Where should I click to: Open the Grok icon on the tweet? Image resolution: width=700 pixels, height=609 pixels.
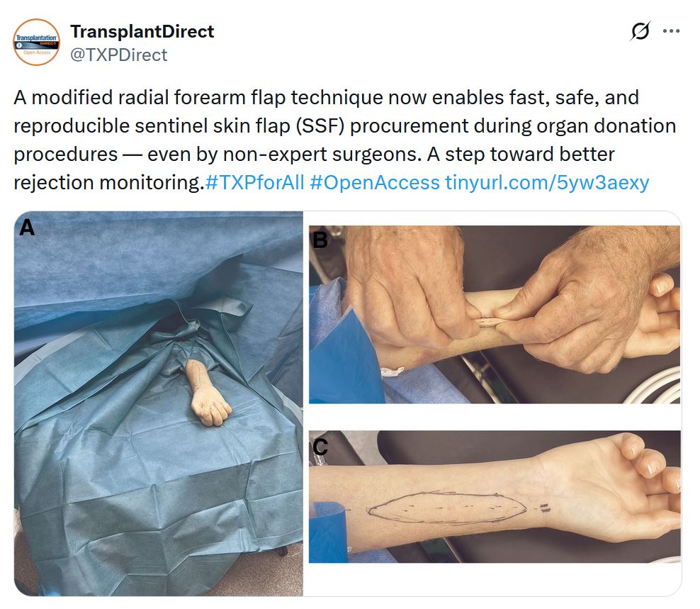point(640,31)
